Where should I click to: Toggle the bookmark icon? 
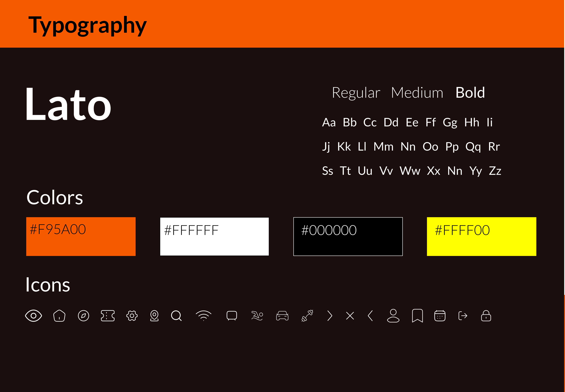(417, 316)
